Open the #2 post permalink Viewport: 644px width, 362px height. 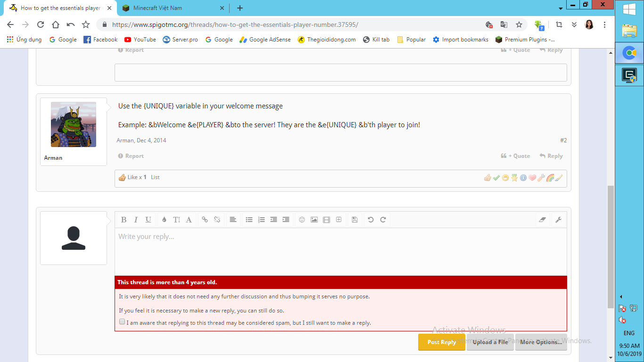[563, 140]
